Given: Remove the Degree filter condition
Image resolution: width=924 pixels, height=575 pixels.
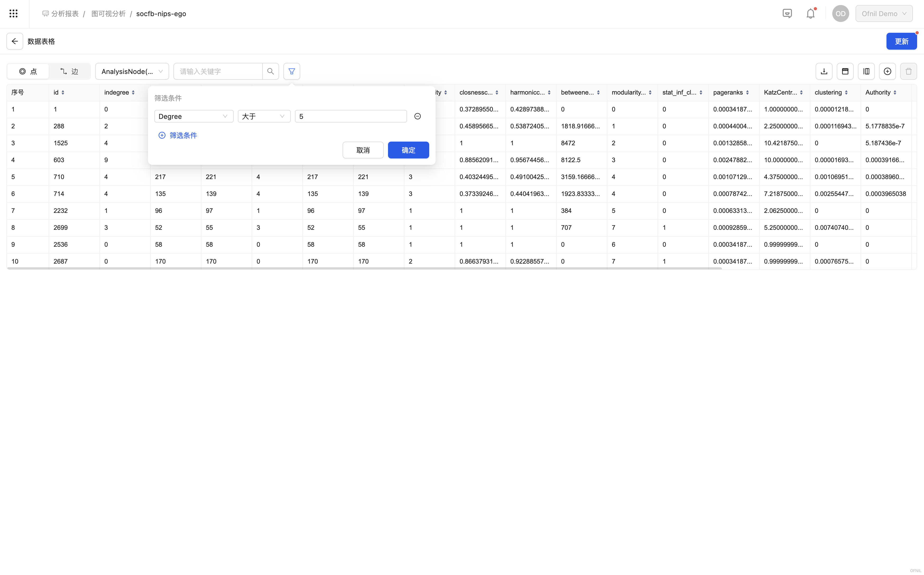Looking at the screenshot, I should (x=418, y=116).
